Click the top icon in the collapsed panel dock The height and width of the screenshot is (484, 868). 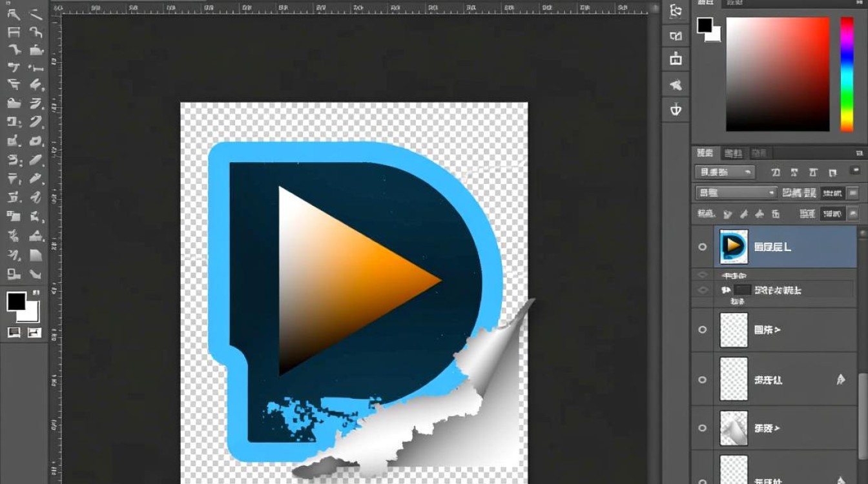coord(676,11)
